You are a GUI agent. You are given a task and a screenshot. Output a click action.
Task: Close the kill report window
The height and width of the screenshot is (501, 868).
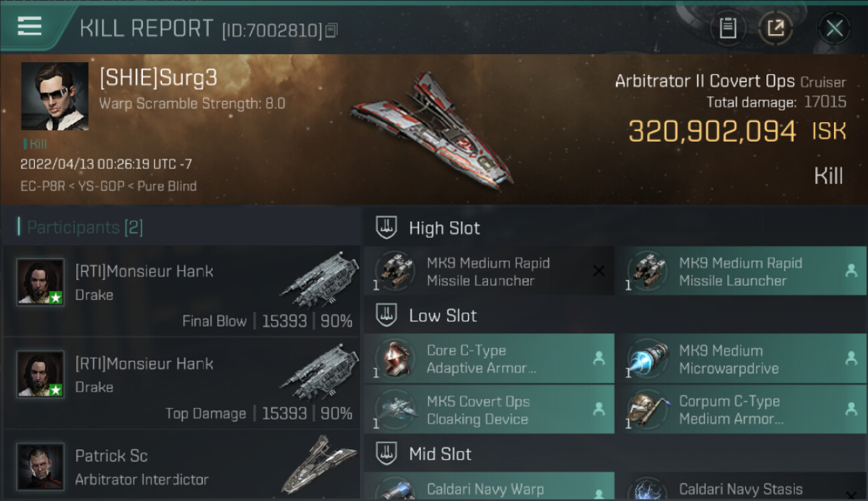coord(834,28)
